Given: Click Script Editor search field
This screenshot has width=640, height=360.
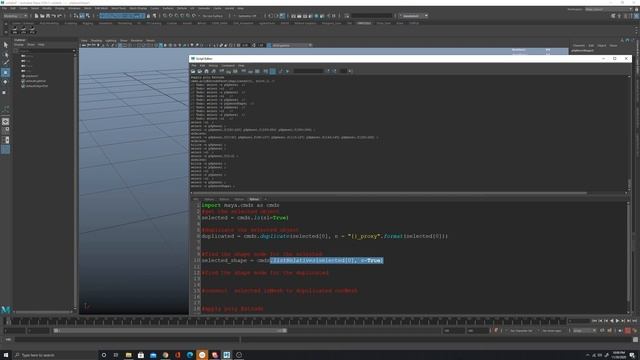Looking at the screenshot, I should point(309,71).
